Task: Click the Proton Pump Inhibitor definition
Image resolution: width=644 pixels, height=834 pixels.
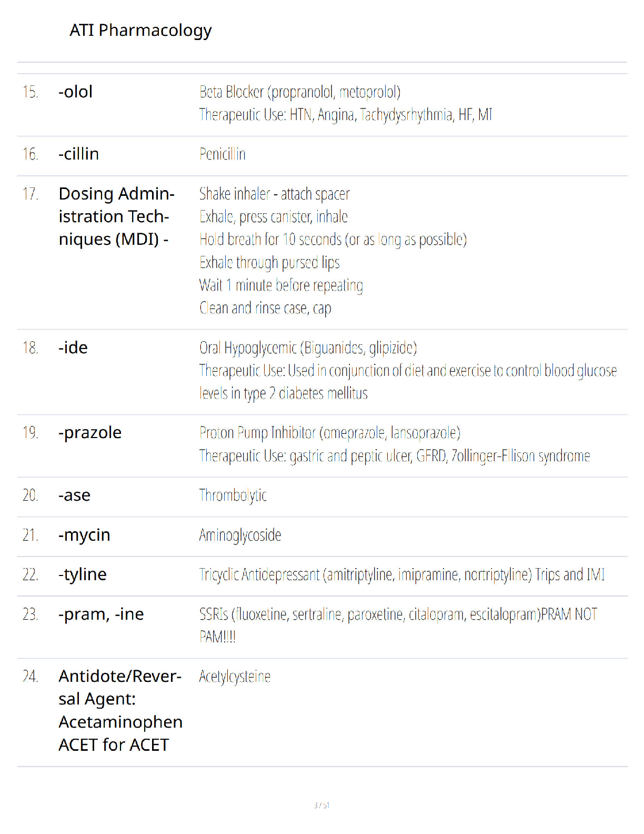Action: tap(395, 444)
